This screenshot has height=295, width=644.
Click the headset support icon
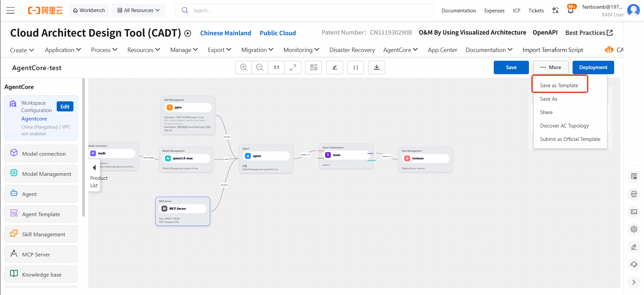pyautogui.click(x=634, y=264)
